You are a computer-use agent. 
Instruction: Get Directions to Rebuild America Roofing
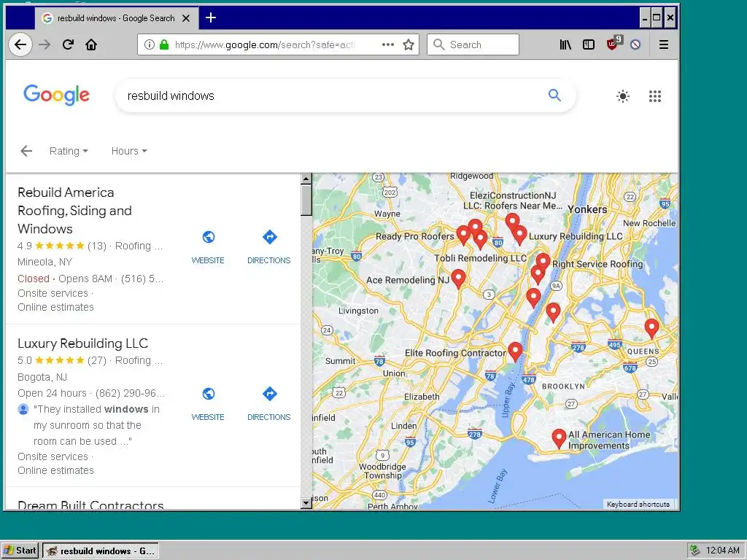pos(268,248)
